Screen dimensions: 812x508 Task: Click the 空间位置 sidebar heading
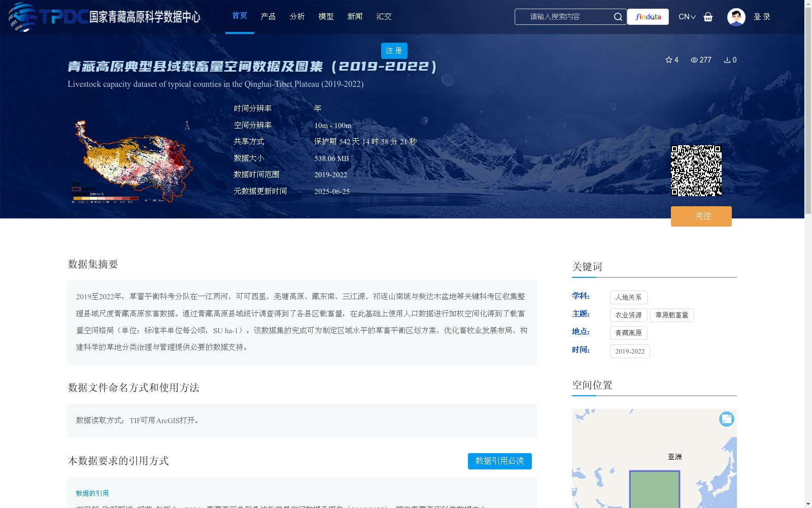click(592, 385)
